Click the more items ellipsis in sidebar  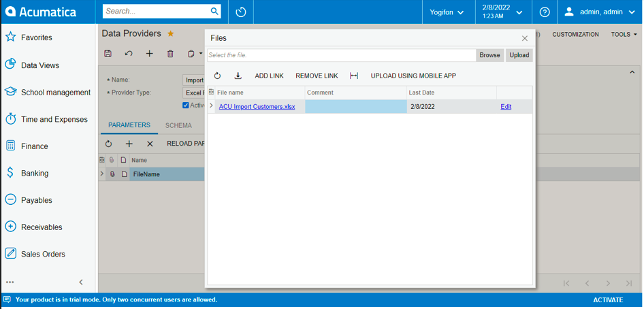tap(10, 282)
